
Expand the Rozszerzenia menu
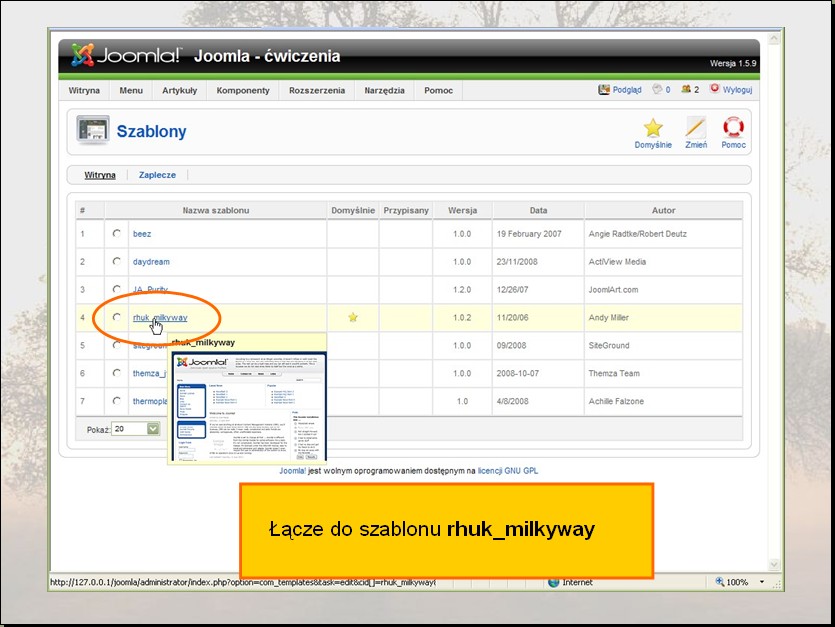(x=317, y=90)
